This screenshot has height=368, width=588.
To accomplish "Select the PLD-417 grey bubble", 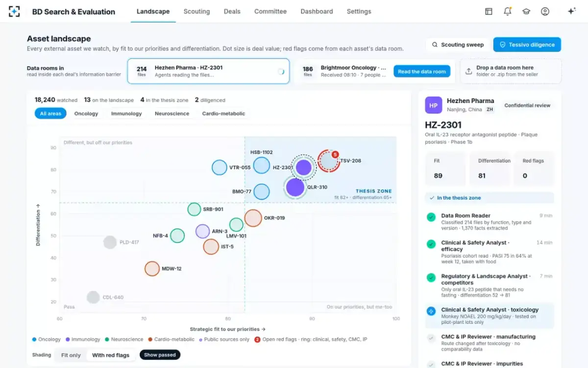I will pyautogui.click(x=110, y=242).
